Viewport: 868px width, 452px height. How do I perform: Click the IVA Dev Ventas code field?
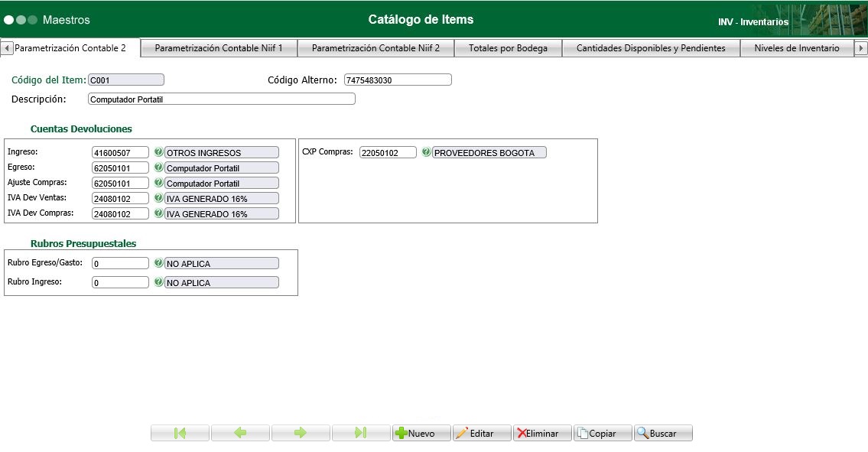(x=120, y=198)
